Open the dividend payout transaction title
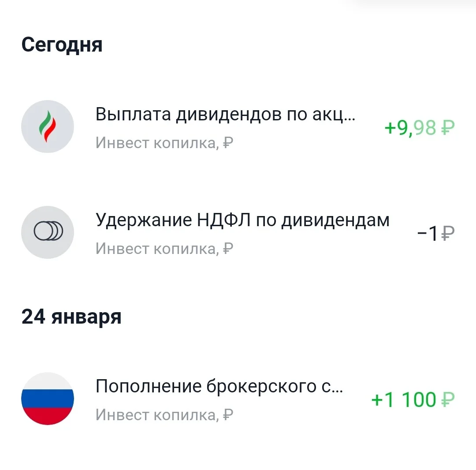 point(225,115)
